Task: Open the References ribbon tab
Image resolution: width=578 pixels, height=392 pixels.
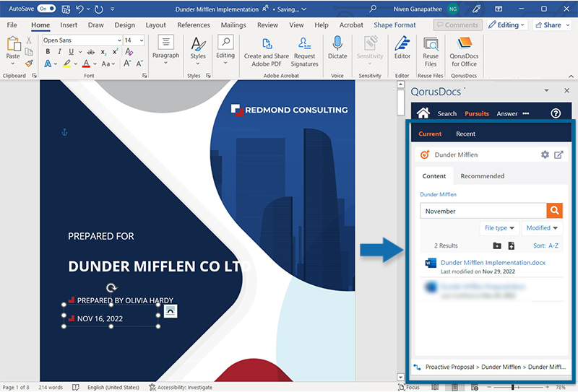Action: [x=194, y=25]
